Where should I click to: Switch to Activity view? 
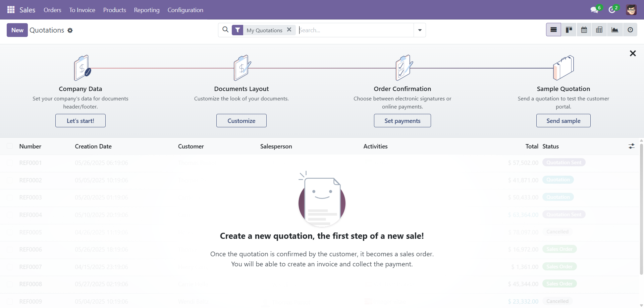tap(630, 30)
